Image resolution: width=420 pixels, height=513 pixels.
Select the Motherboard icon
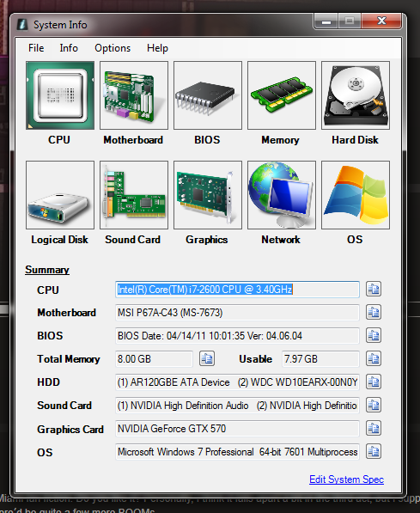coord(134,95)
